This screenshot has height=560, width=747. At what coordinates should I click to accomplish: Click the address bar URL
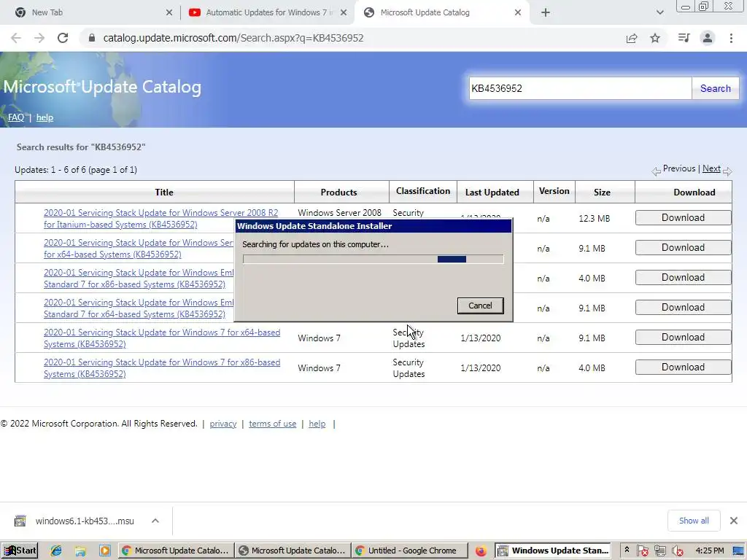tap(233, 38)
